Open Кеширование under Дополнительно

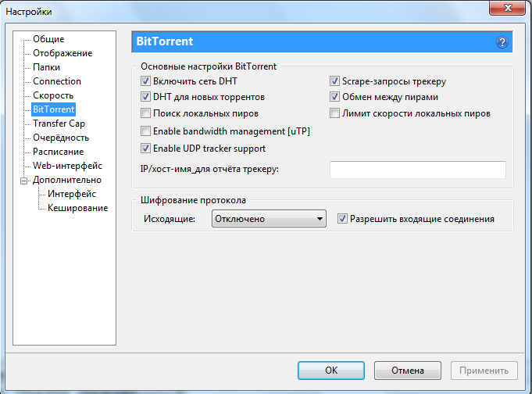(77, 208)
